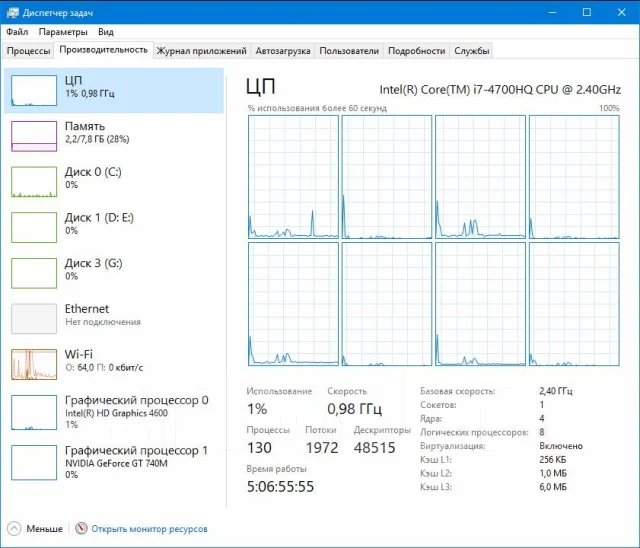
Task: Click the Диск 3 (G:) mini graph thumbnail
Action: coord(34,273)
